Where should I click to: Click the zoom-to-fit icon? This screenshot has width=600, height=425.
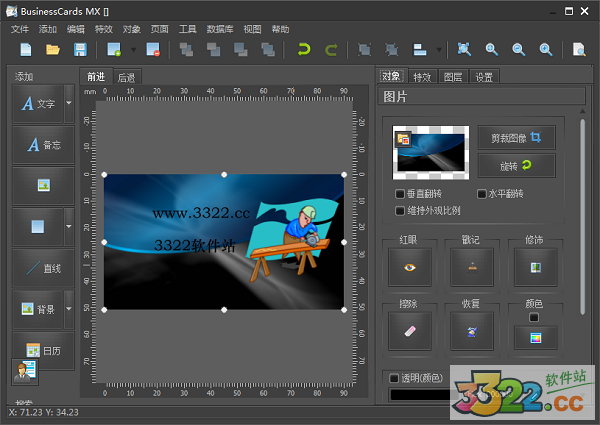coord(464,50)
